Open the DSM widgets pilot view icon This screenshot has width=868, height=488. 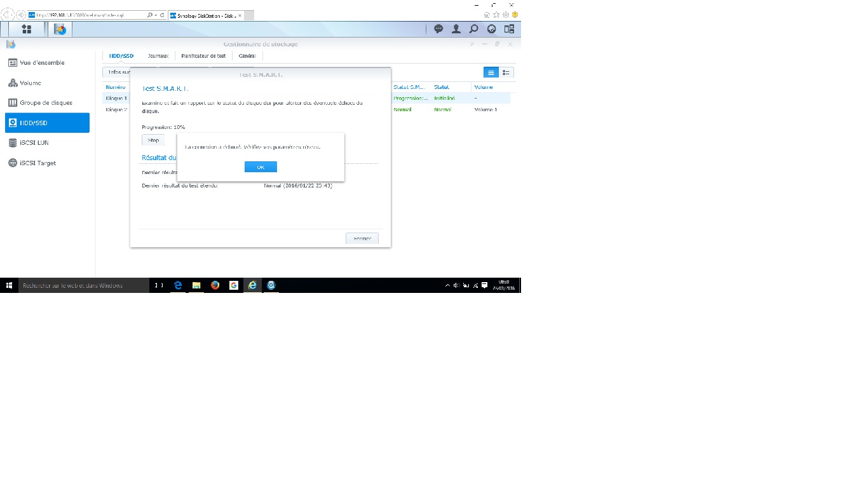click(509, 29)
